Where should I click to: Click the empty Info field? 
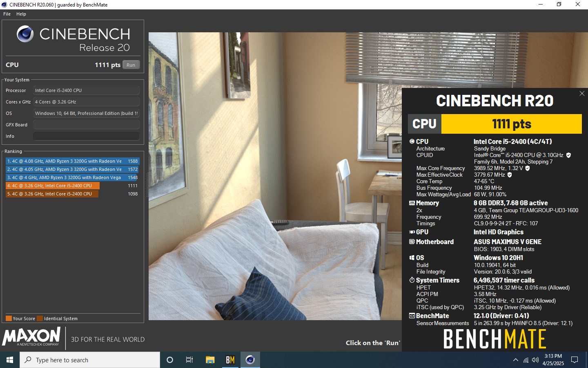(x=86, y=136)
